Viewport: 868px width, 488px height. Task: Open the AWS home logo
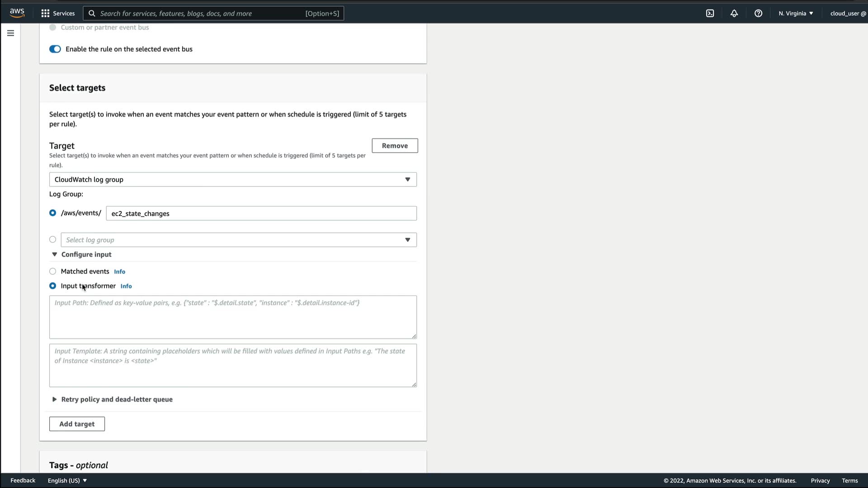(17, 13)
